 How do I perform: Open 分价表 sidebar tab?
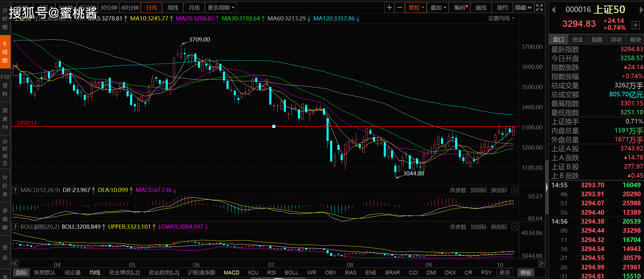click(x=5, y=186)
